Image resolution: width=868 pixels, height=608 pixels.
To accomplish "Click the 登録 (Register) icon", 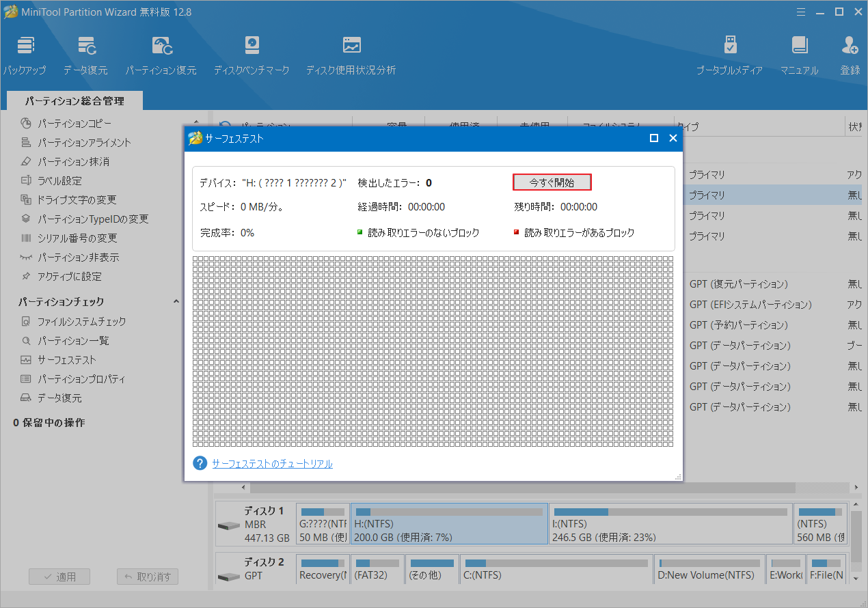I will 850,55.
